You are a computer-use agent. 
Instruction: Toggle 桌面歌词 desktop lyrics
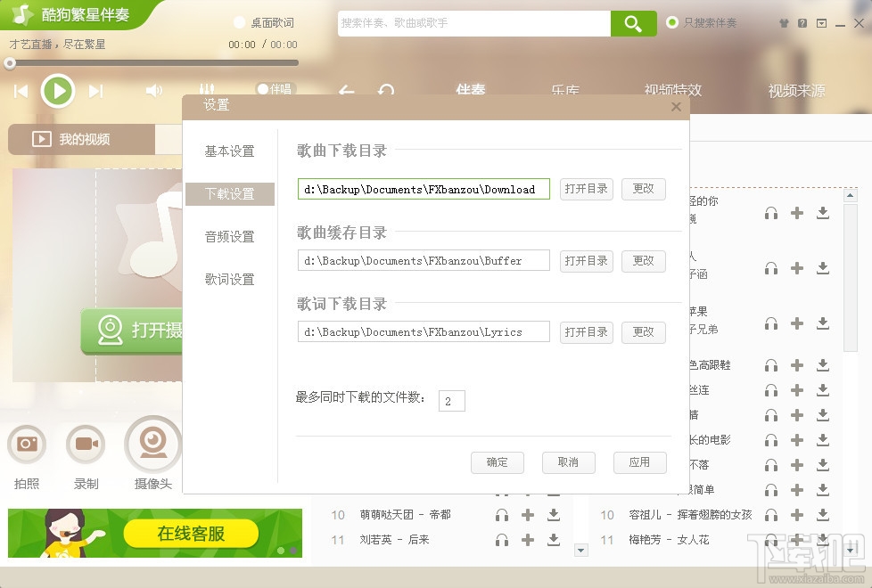click(265, 23)
